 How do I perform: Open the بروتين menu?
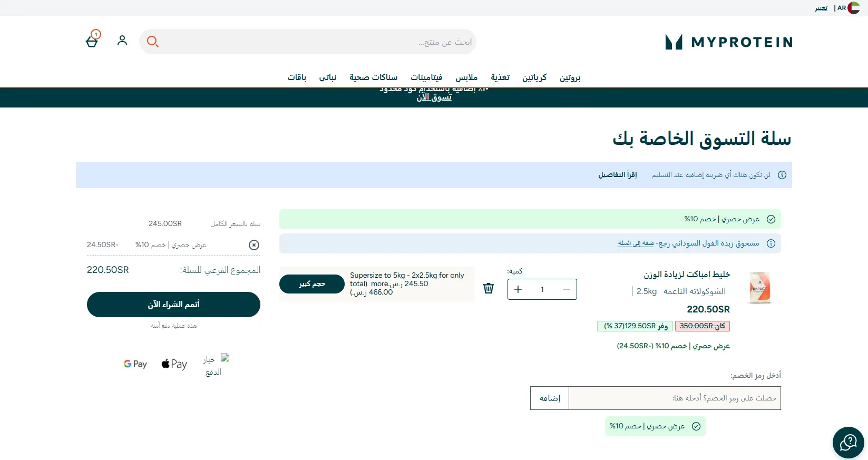pyautogui.click(x=570, y=77)
